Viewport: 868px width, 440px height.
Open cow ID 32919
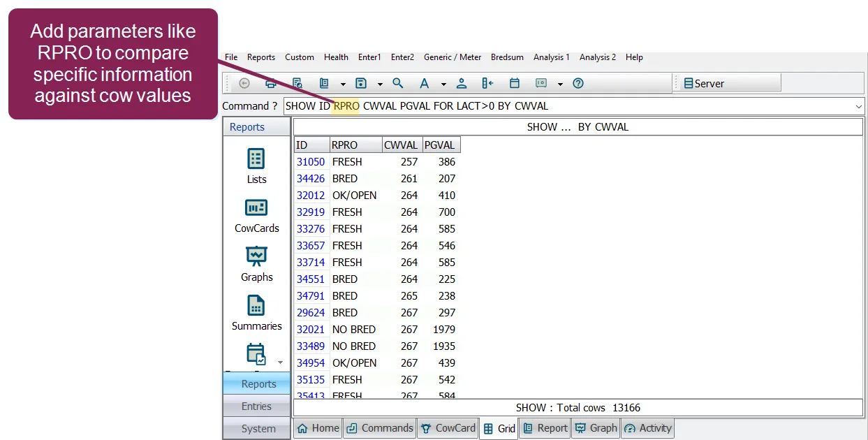click(311, 212)
